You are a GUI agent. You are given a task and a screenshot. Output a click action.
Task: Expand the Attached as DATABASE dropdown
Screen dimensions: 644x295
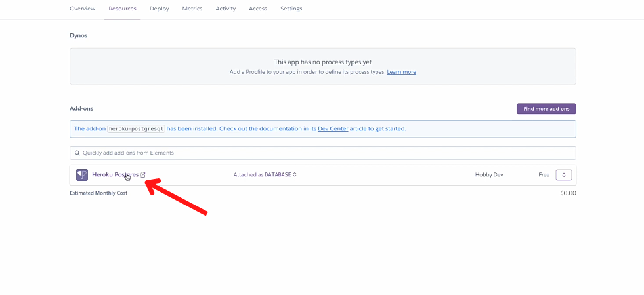[x=265, y=175]
